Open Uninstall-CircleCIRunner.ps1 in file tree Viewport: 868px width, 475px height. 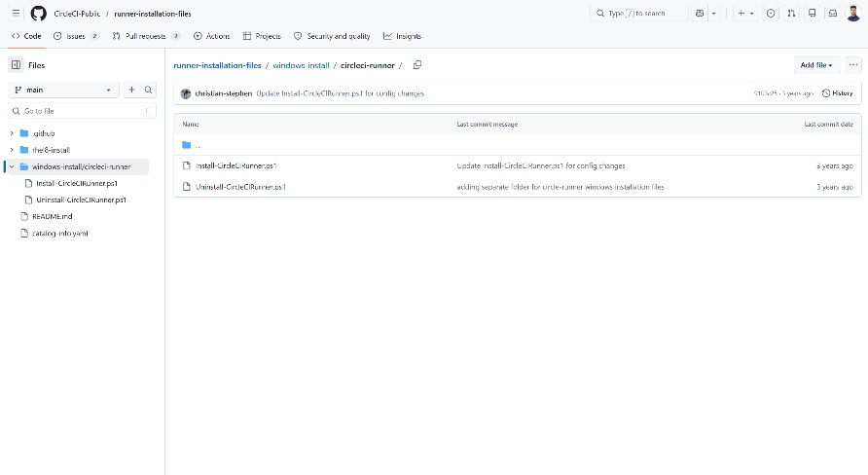(x=82, y=200)
